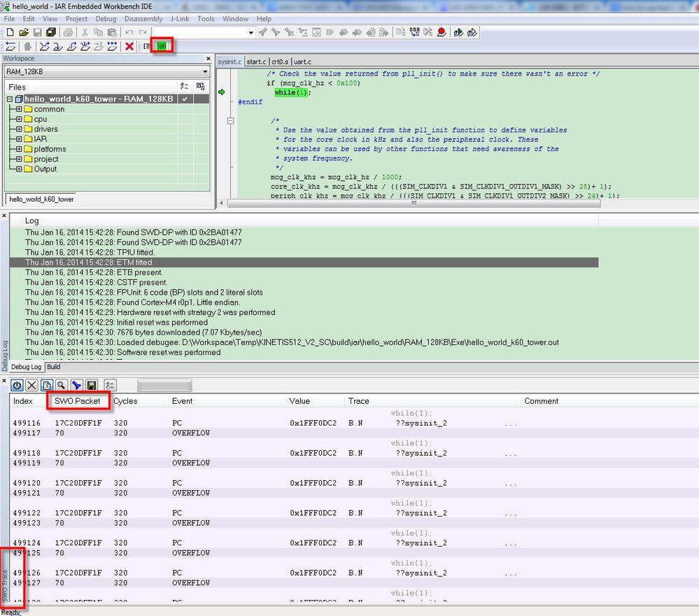Open the File menu

9,19
